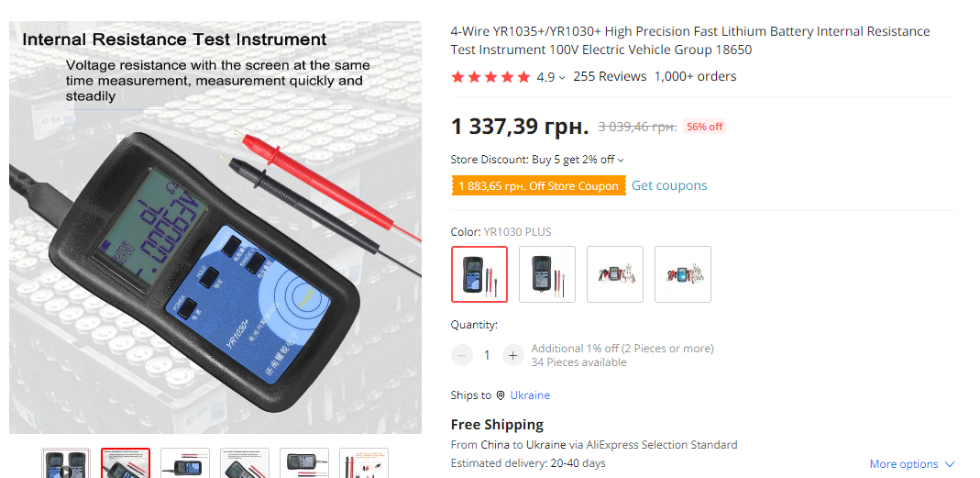Increase quantity with the plus button
The image size is (980, 478).
click(x=512, y=355)
